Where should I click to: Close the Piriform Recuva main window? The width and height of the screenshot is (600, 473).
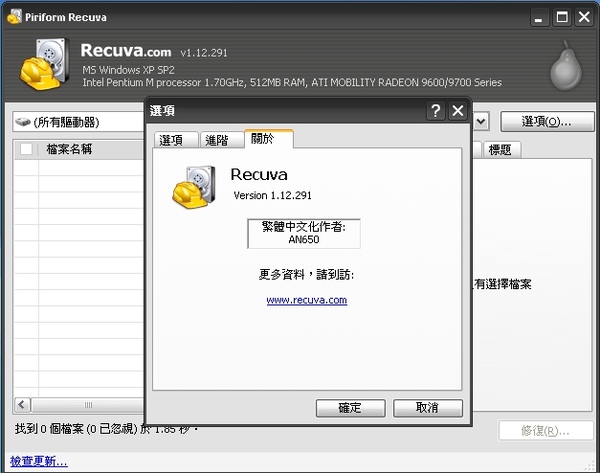click(584, 17)
